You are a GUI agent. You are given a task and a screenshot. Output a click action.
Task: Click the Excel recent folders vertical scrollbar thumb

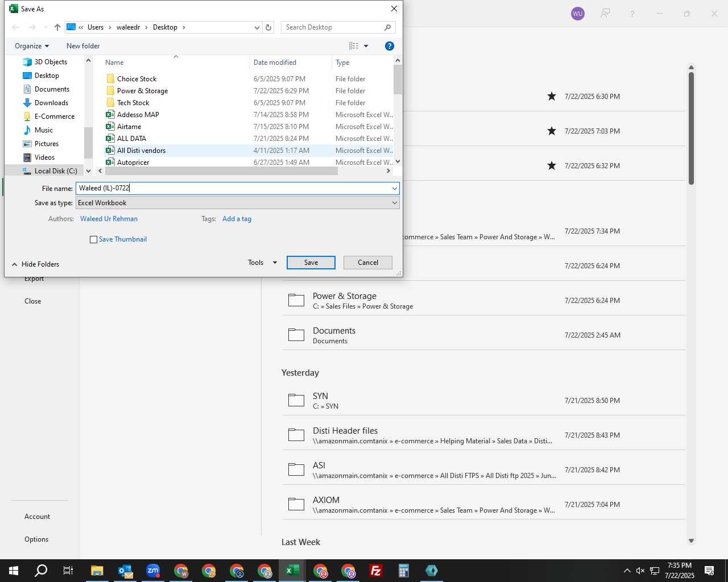691,128
